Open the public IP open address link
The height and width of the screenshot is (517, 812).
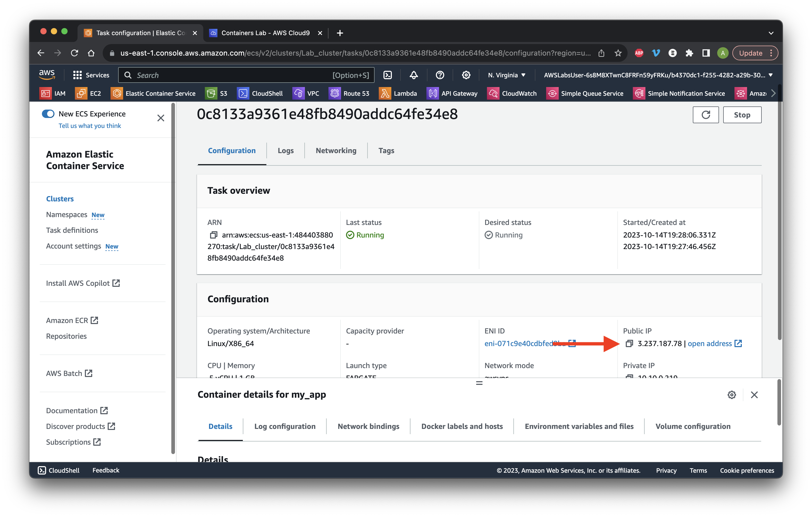(x=715, y=343)
